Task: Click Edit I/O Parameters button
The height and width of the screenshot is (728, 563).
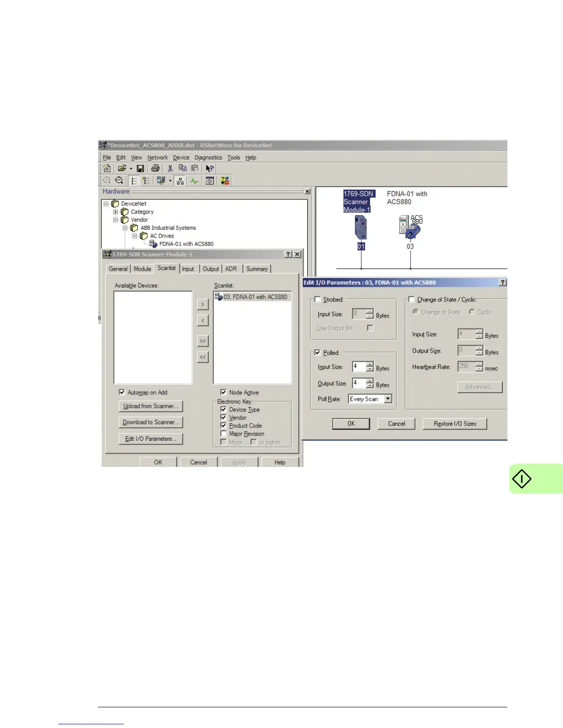Action: tap(150, 439)
